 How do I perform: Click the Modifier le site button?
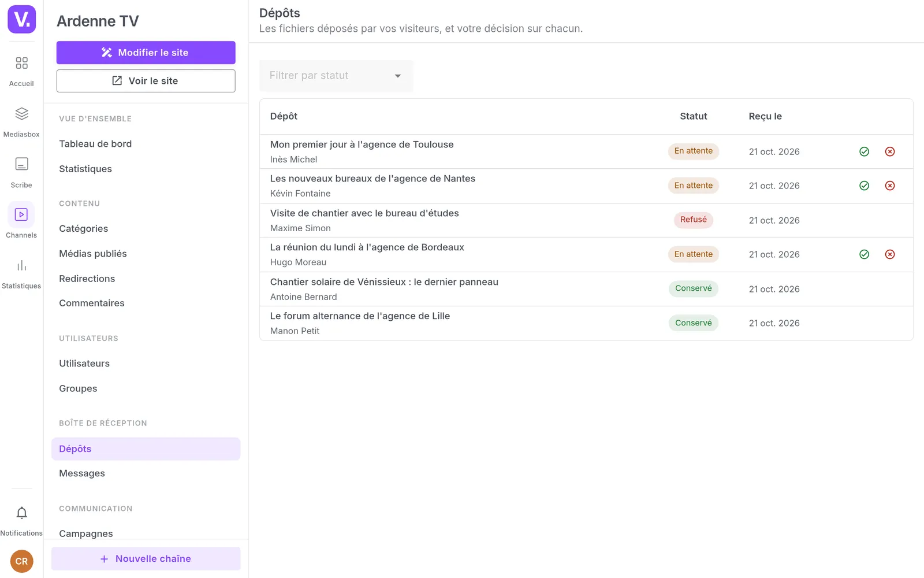(146, 53)
